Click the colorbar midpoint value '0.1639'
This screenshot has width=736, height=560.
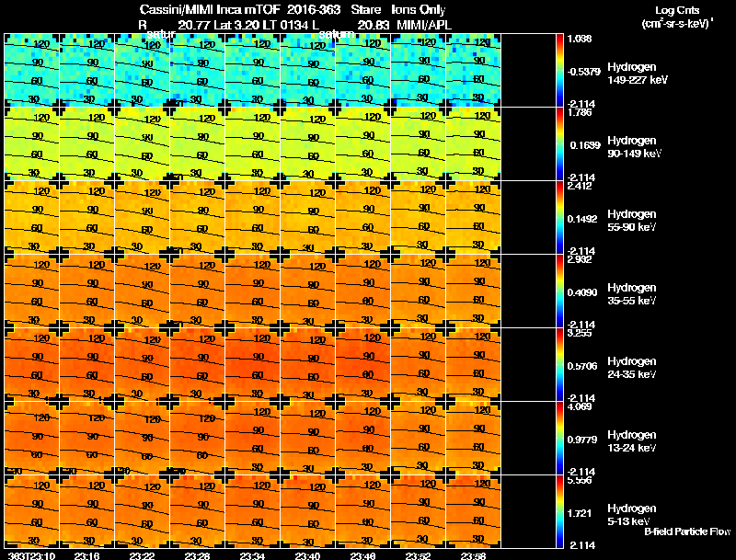(x=585, y=145)
